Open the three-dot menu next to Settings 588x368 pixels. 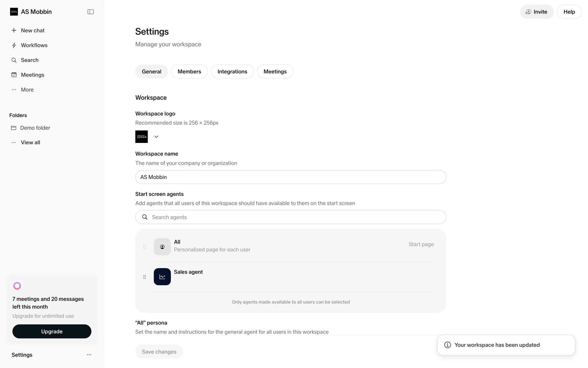(89, 355)
